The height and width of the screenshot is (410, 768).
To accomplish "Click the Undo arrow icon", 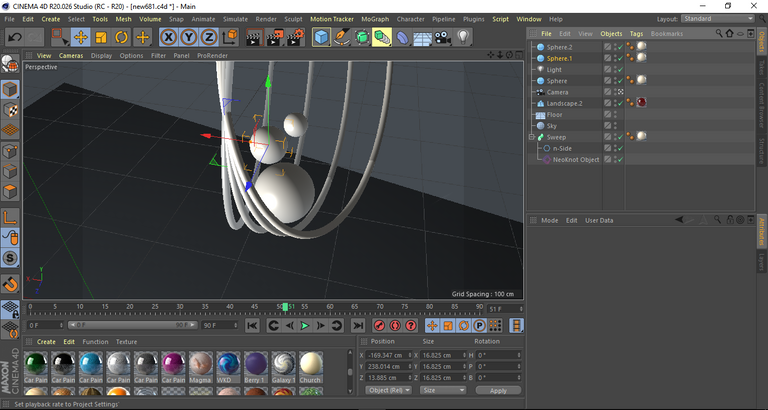I will (x=15, y=37).
